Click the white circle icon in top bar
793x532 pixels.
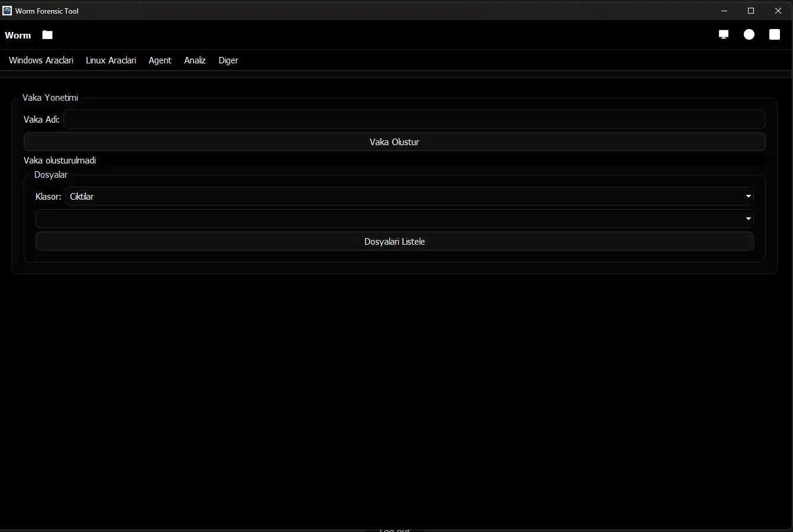(x=749, y=34)
